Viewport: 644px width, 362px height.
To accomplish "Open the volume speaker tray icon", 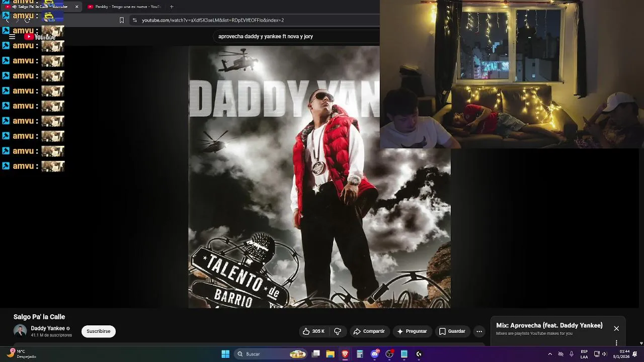I will point(605,354).
